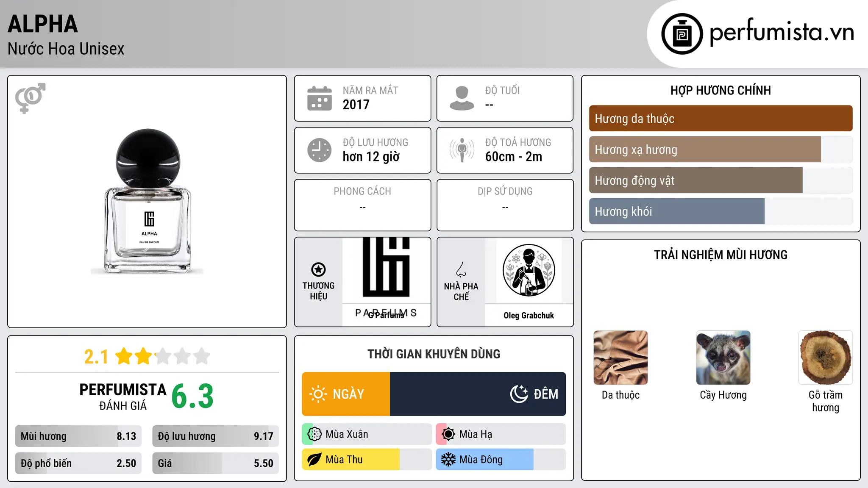Image resolution: width=868 pixels, height=488 pixels.
Task: Click the five-star rating row
Action: (162, 356)
